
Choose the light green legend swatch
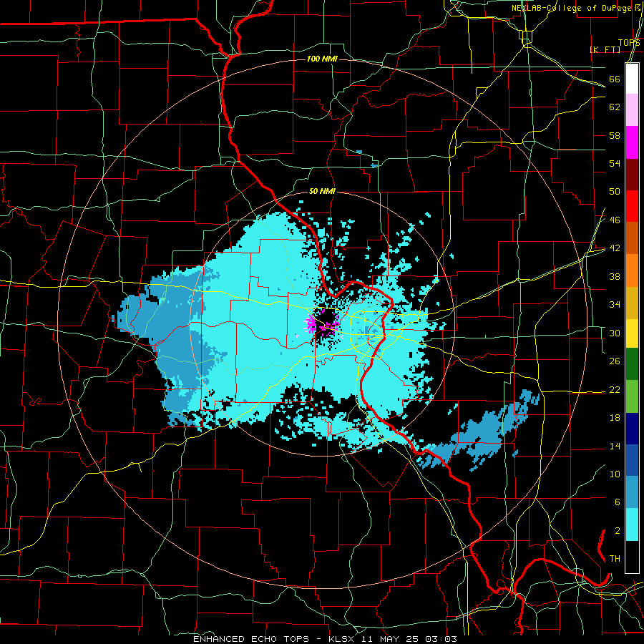(632, 396)
